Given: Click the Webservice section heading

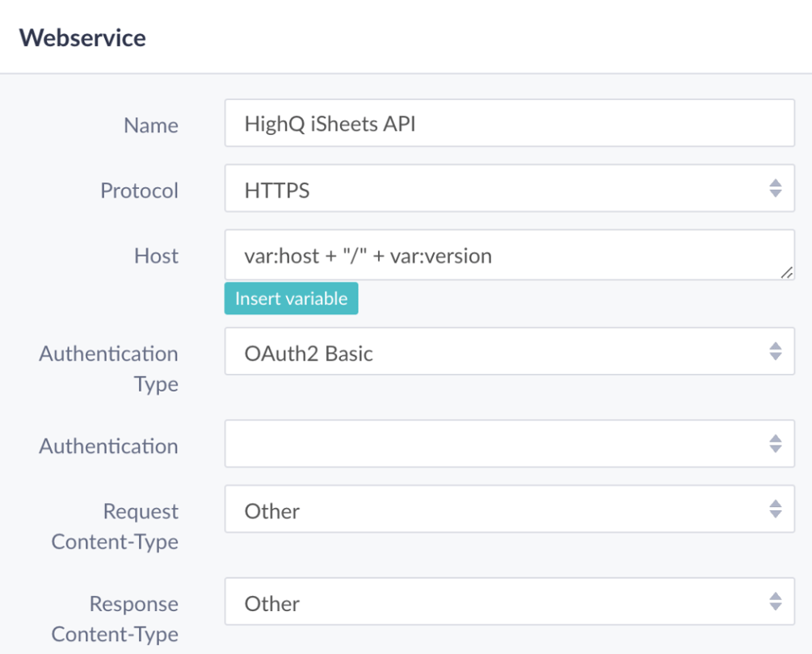Looking at the screenshot, I should tap(82, 37).
